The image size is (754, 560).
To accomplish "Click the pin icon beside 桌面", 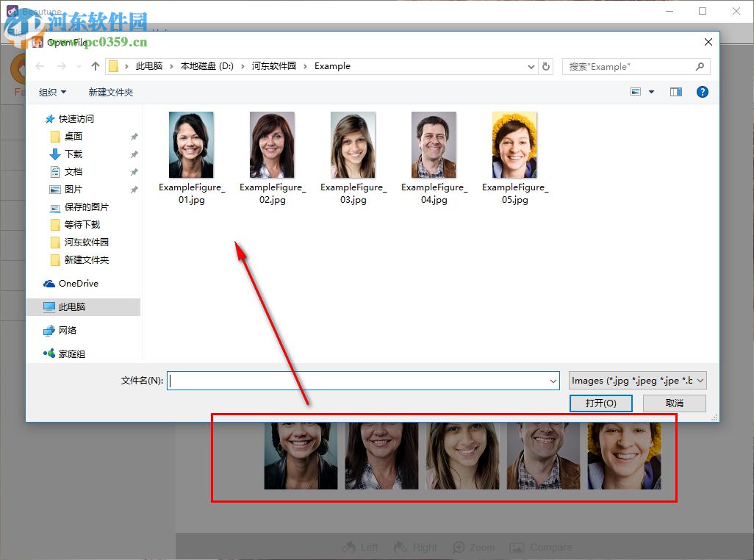I will [x=134, y=137].
